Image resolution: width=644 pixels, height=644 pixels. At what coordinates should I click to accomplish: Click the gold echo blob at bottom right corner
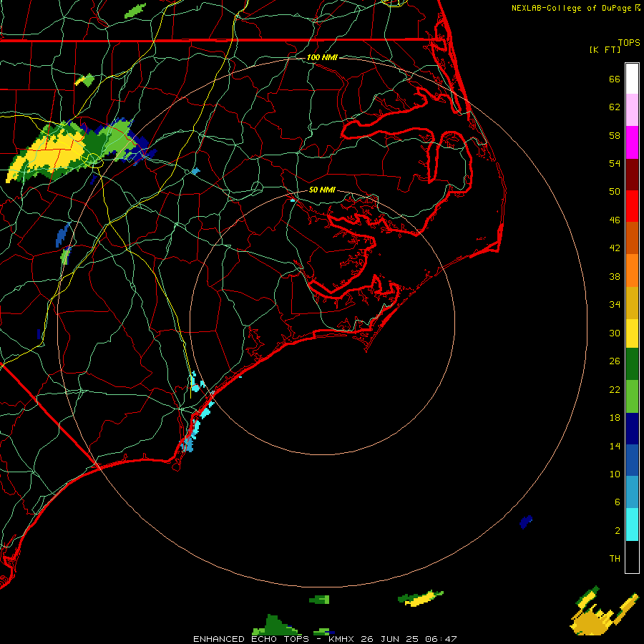point(592,621)
